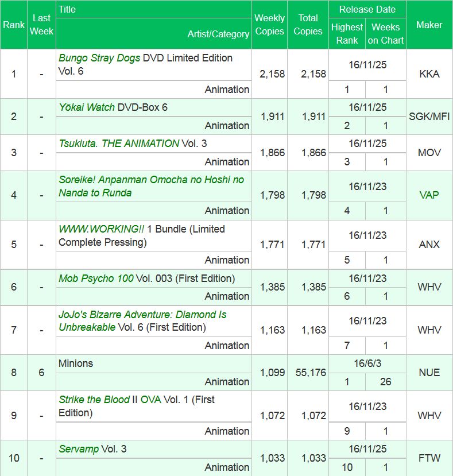
Task: Open the WWW.WORKING!! link
Action: click(102, 229)
